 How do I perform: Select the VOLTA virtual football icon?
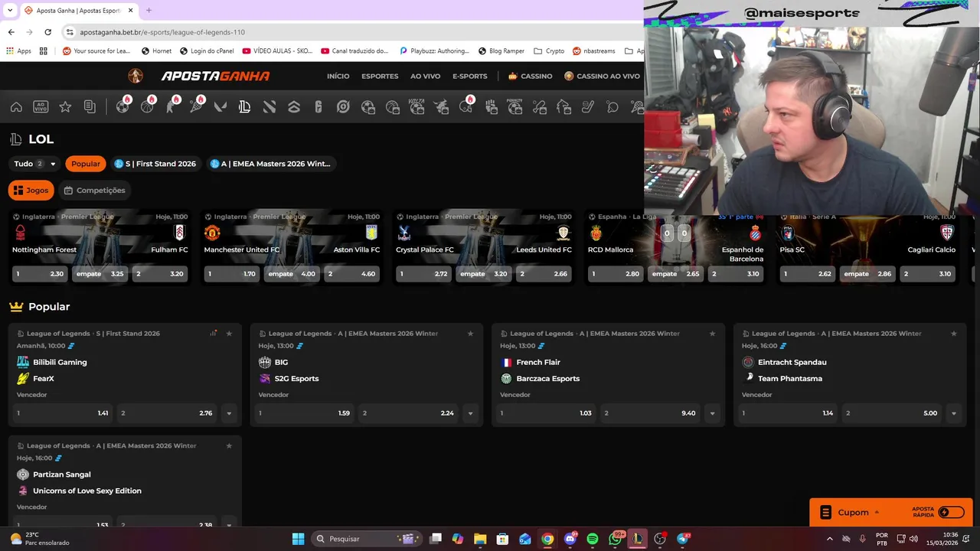[x=416, y=107]
